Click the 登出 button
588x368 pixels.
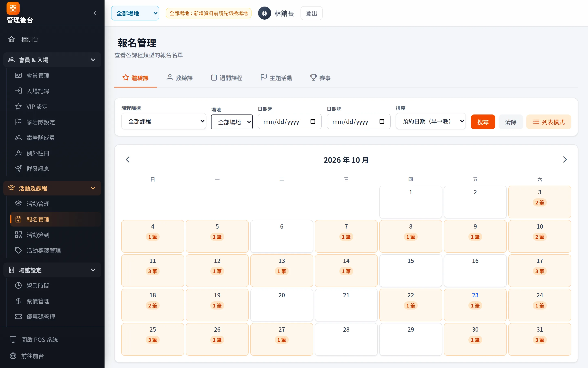pos(311,13)
